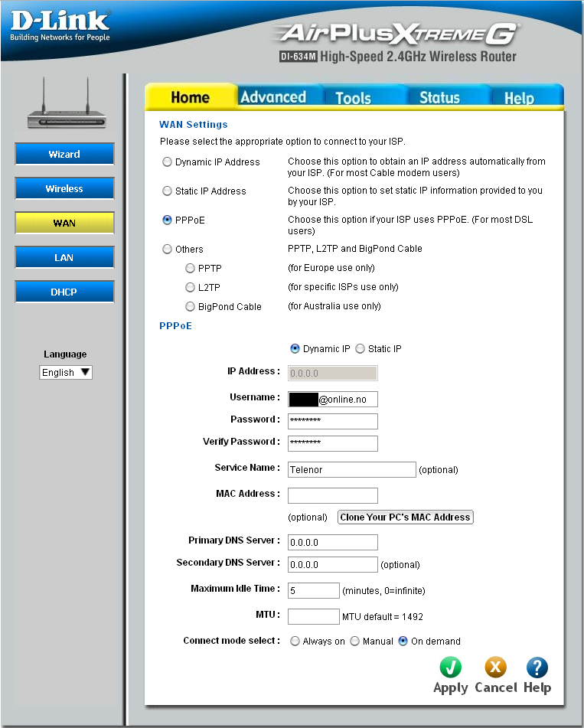This screenshot has height=728, width=584.
Task: Set connect mode to On demand
Action: pyautogui.click(x=403, y=641)
